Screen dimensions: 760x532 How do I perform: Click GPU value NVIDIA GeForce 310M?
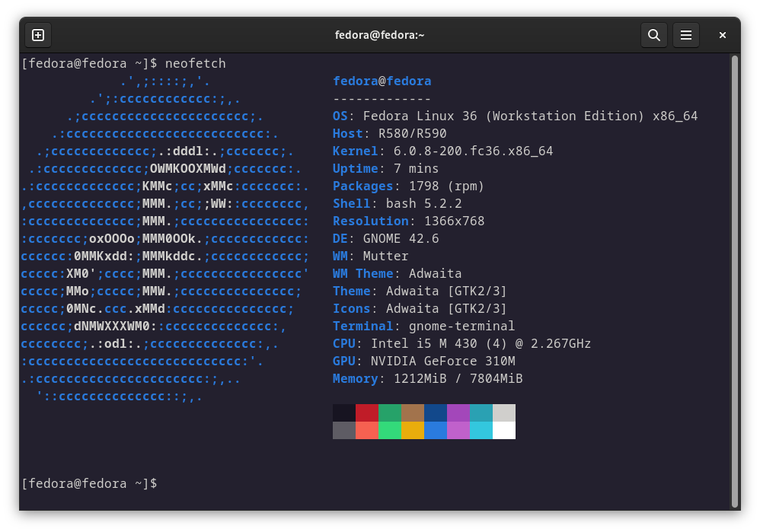[x=443, y=361]
